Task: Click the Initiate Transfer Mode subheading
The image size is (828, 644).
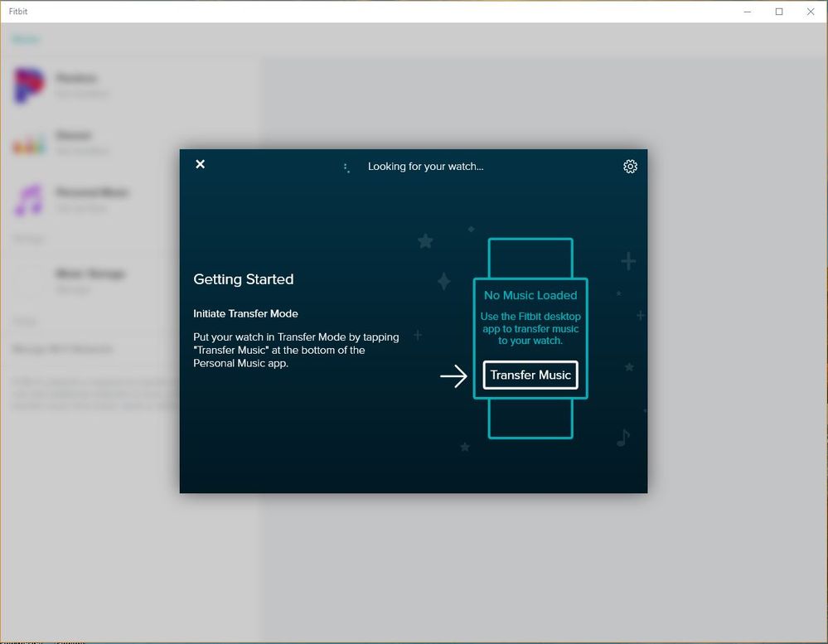Action: pyautogui.click(x=245, y=313)
